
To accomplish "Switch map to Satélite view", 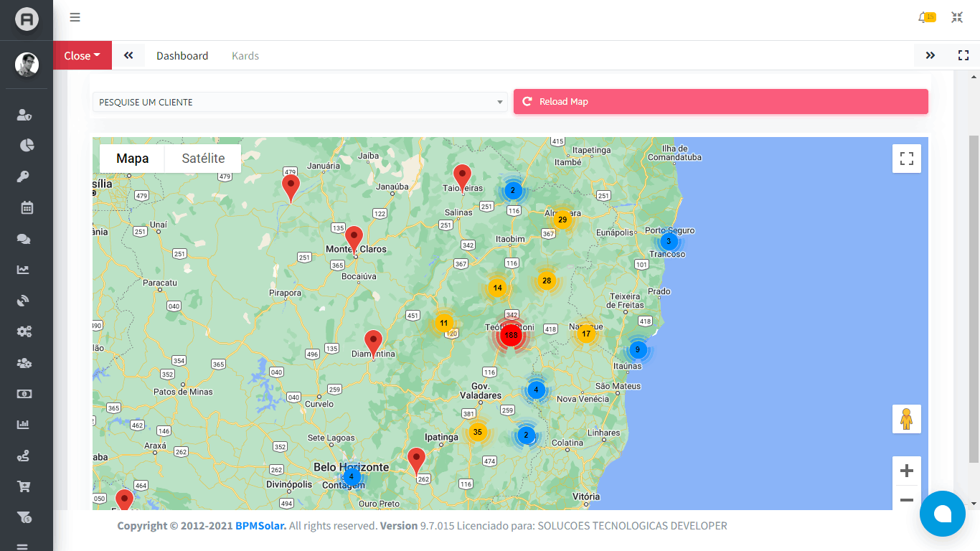I will click(203, 159).
